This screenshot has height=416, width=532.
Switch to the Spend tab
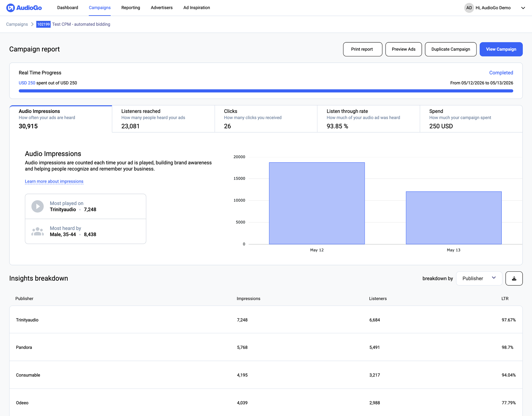click(471, 119)
